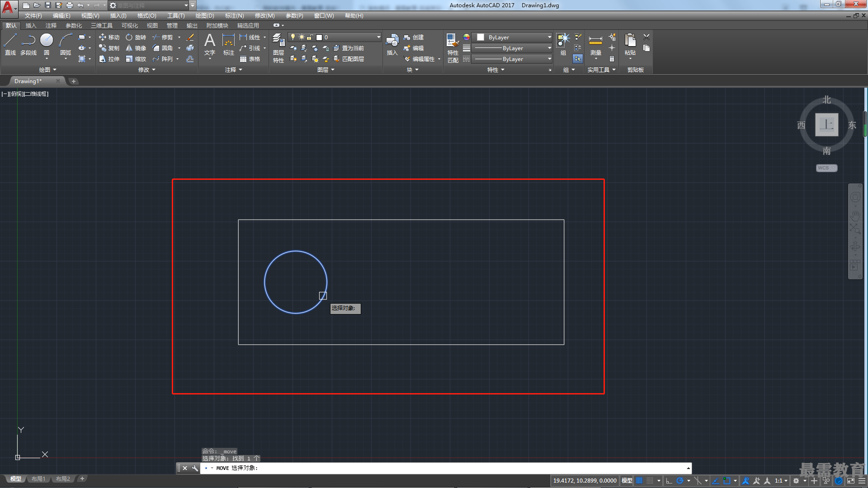Click the Erase tool icon

tap(190, 37)
